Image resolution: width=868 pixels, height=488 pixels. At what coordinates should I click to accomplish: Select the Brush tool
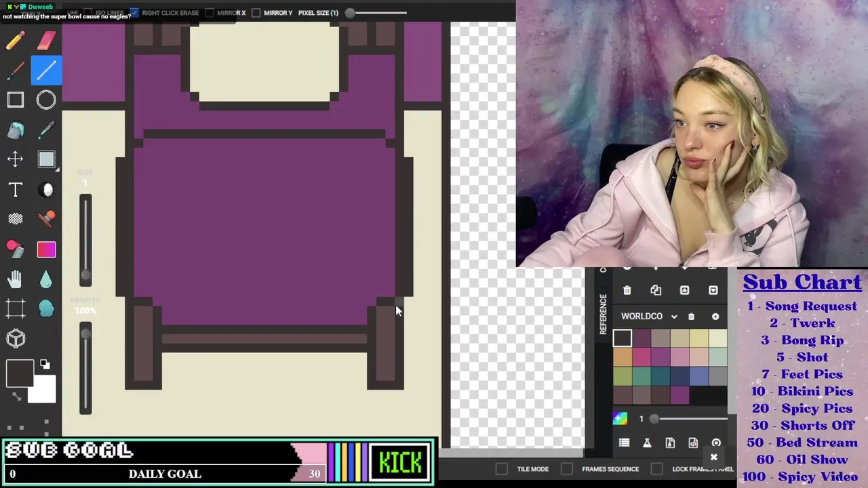coord(15,70)
